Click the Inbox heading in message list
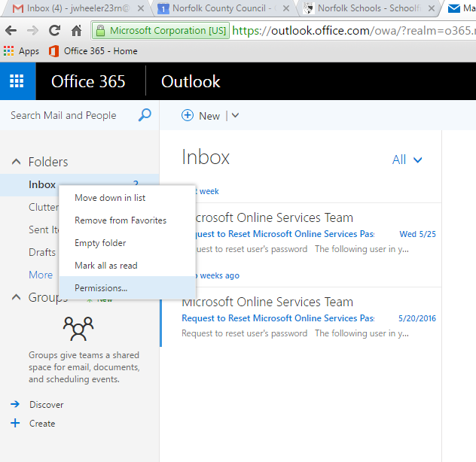 pos(206,157)
